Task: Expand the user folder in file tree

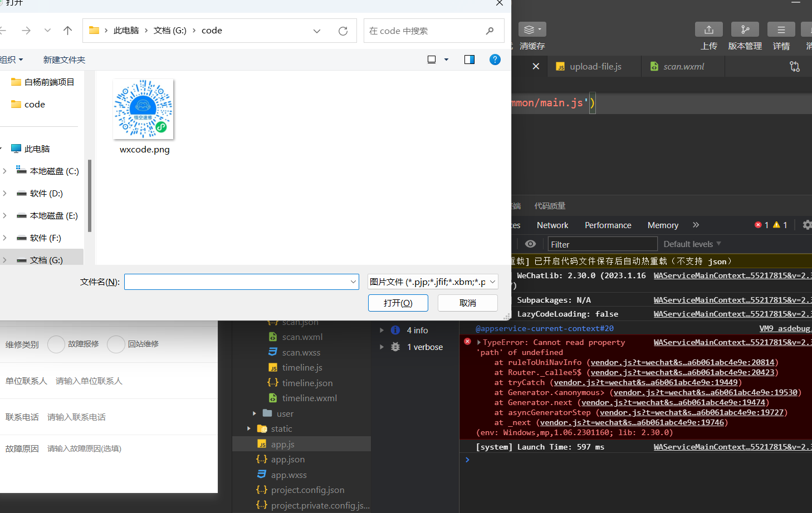Action: (255, 413)
